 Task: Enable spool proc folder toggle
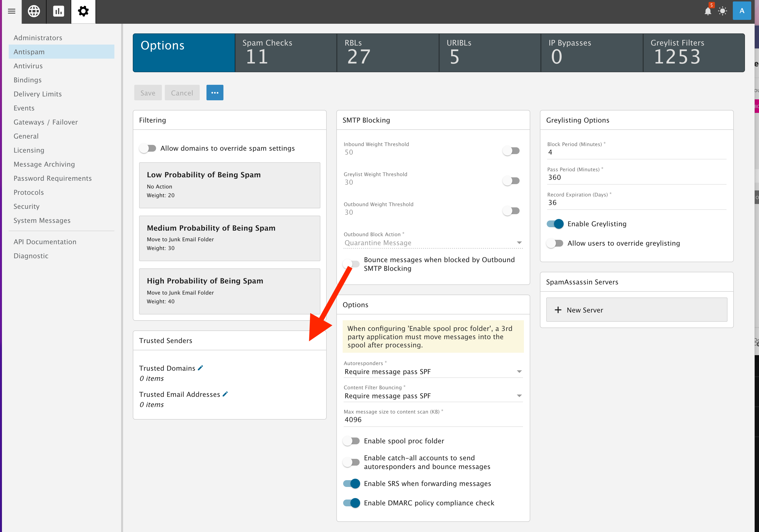(351, 441)
